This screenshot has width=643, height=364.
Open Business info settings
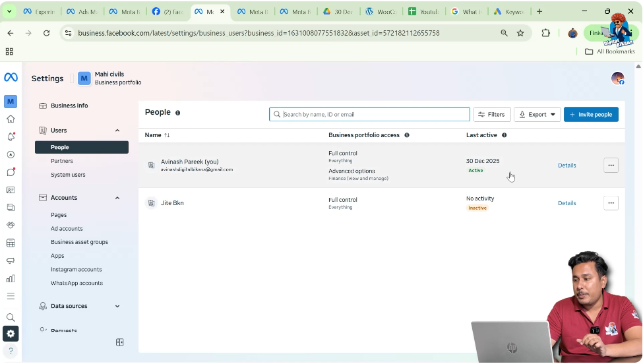69,106
